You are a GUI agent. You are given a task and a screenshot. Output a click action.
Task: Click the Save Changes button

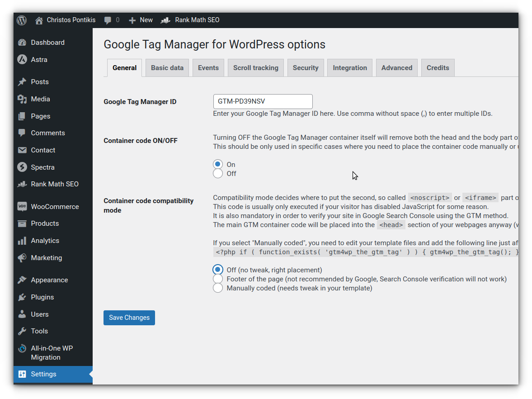coord(129,318)
